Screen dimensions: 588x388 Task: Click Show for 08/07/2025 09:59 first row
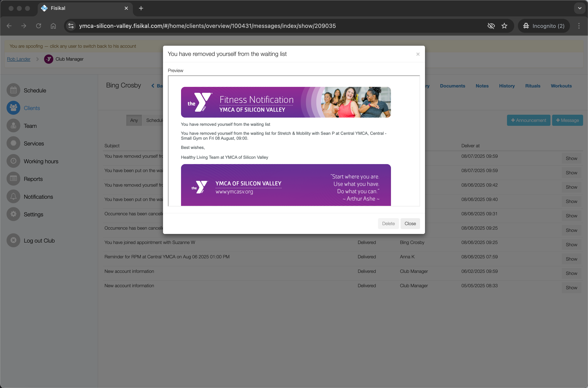[571, 158]
